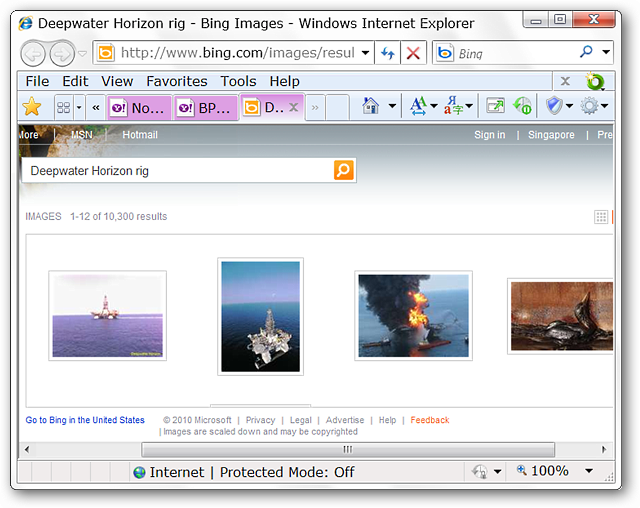Open the Hotmail link
Image resolution: width=640 pixels, height=508 pixels.
140,135
